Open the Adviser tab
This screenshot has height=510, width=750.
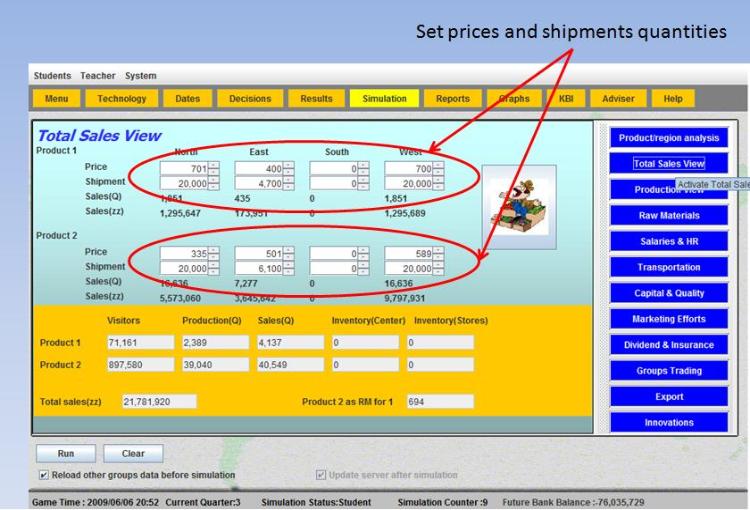point(618,98)
